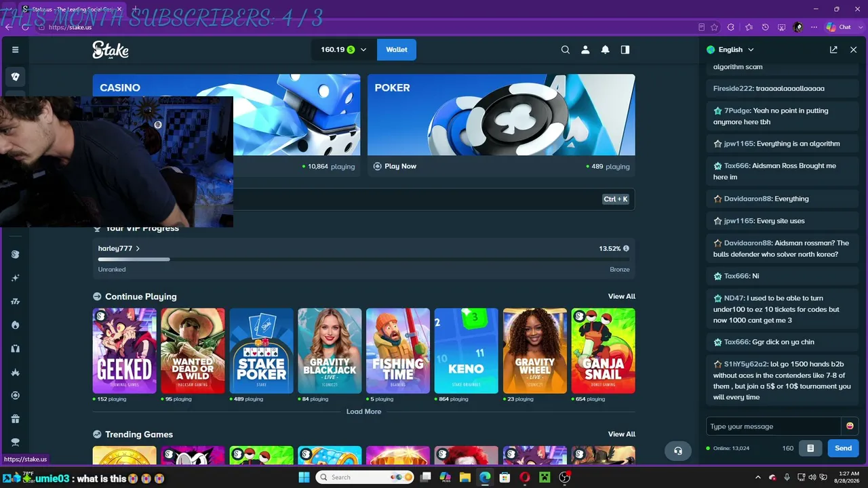Open the harley777 VIP profile link

click(x=119, y=249)
